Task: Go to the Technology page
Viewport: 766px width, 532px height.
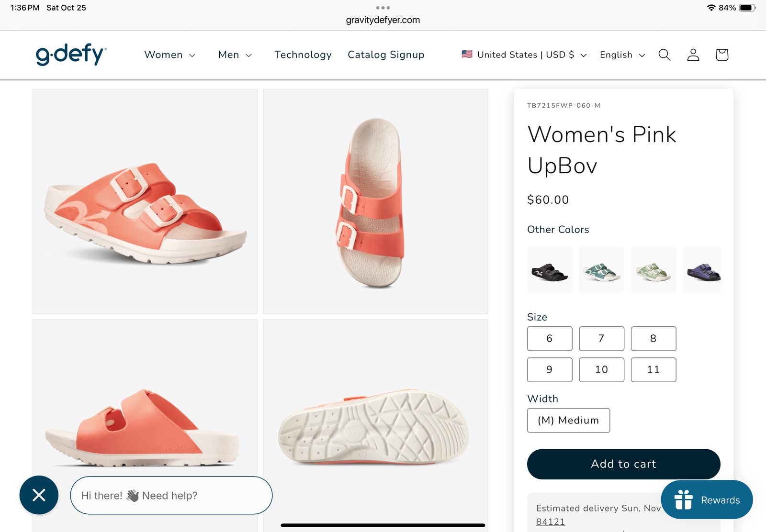Action: tap(303, 55)
